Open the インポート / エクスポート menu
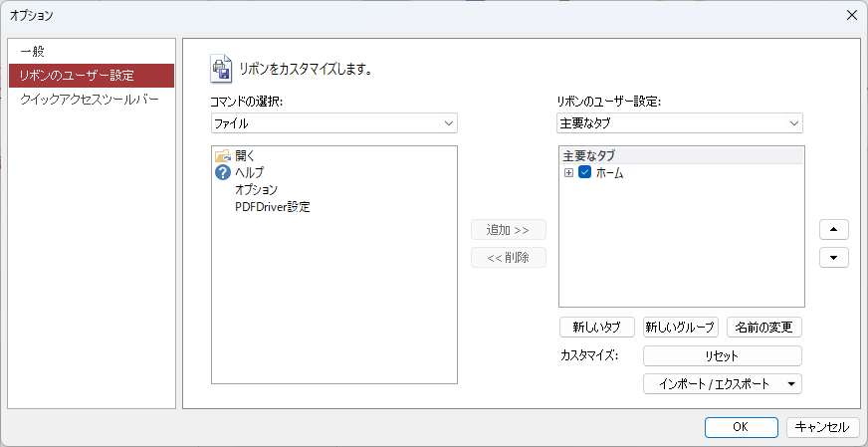Viewport: 868px width, 447px height. click(x=723, y=383)
